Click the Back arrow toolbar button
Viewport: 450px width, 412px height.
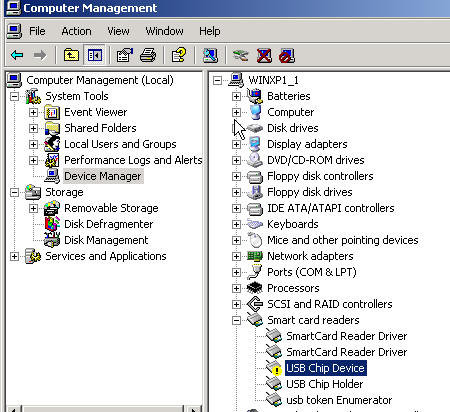pyautogui.click(x=17, y=55)
